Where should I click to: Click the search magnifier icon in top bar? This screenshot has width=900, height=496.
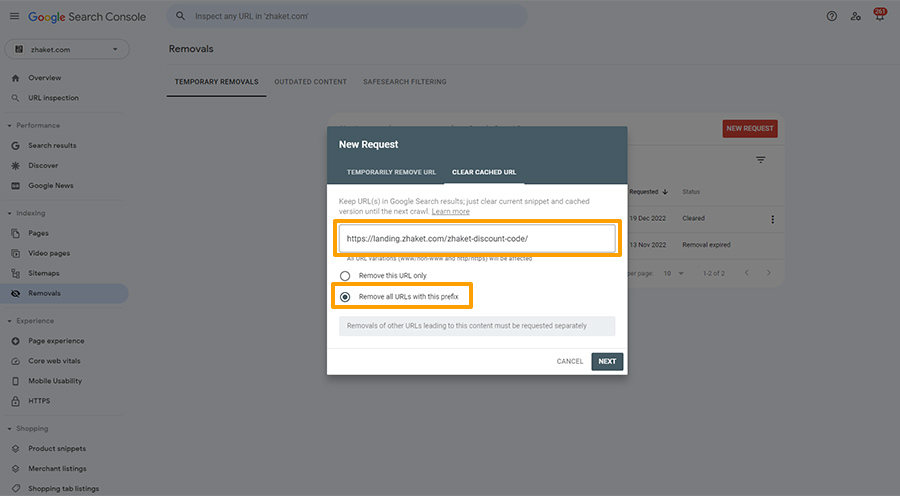click(180, 16)
